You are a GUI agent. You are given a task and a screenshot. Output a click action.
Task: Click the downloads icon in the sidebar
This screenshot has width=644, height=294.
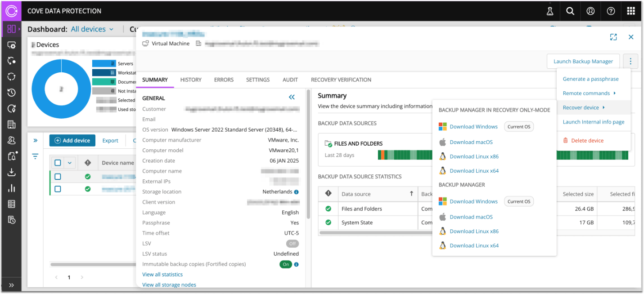click(12, 172)
